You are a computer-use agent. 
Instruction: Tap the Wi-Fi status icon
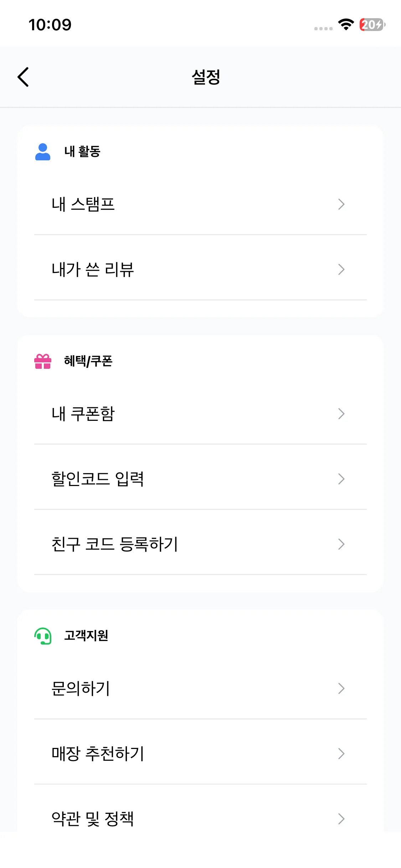[x=346, y=25]
